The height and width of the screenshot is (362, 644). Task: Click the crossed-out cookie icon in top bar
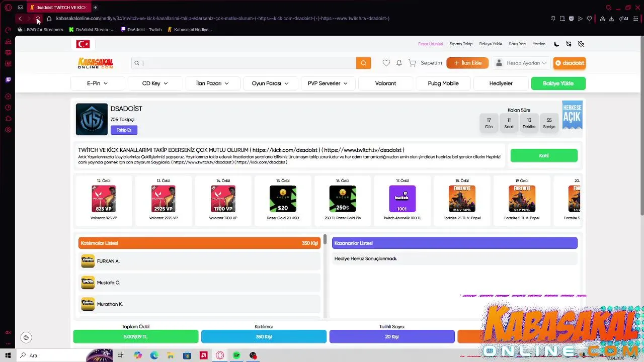[581, 44]
